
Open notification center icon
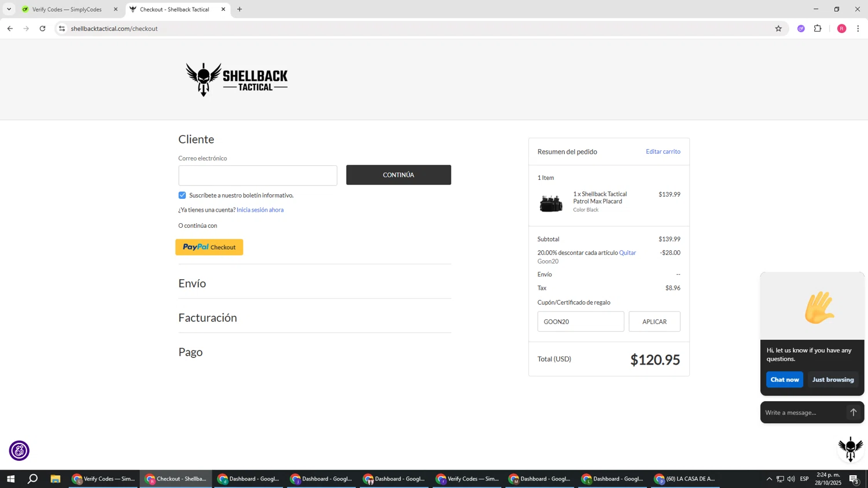(x=854, y=479)
